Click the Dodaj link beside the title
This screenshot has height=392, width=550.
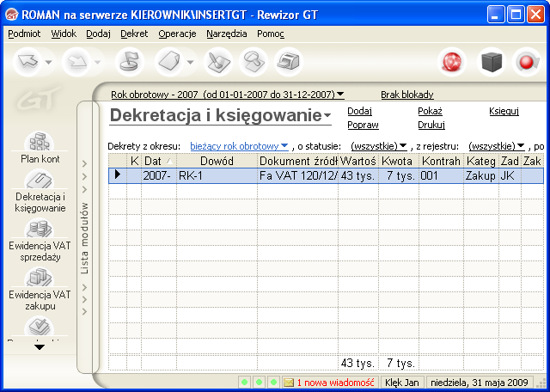coord(359,111)
